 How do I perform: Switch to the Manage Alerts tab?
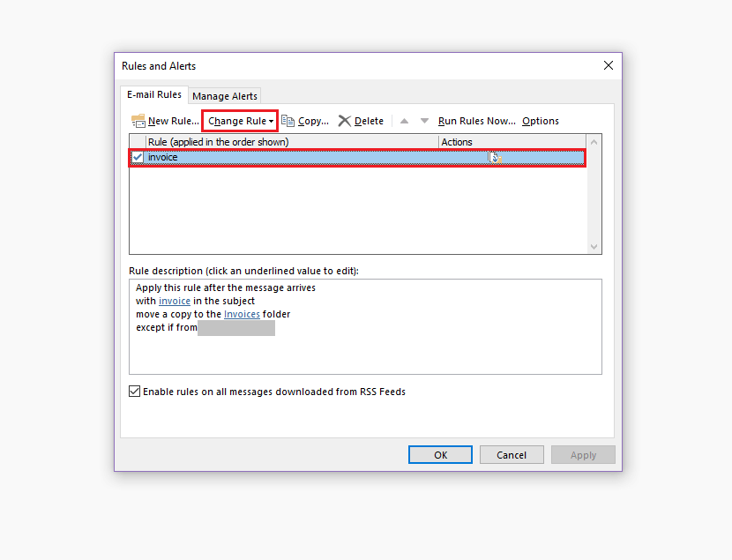224,95
